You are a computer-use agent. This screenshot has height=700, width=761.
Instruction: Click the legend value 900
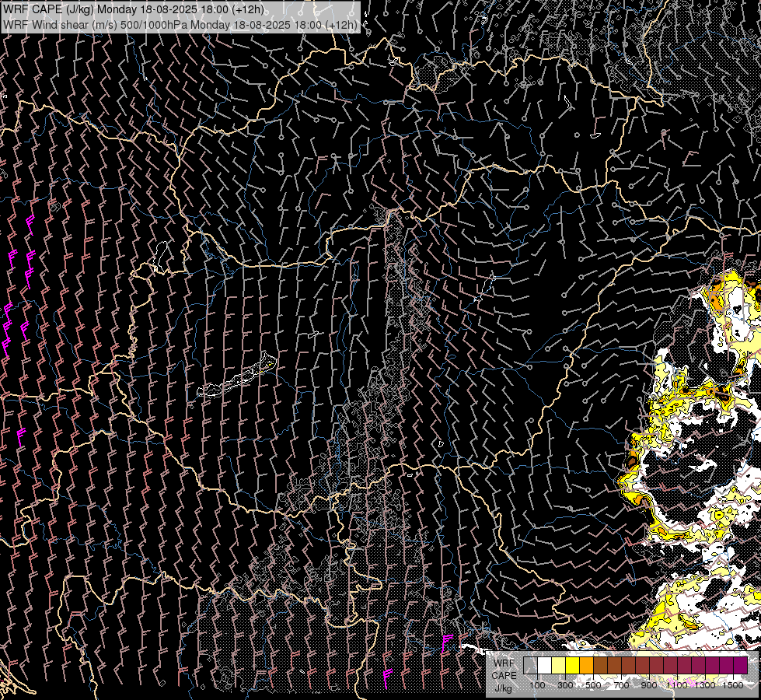pyautogui.click(x=649, y=685)
